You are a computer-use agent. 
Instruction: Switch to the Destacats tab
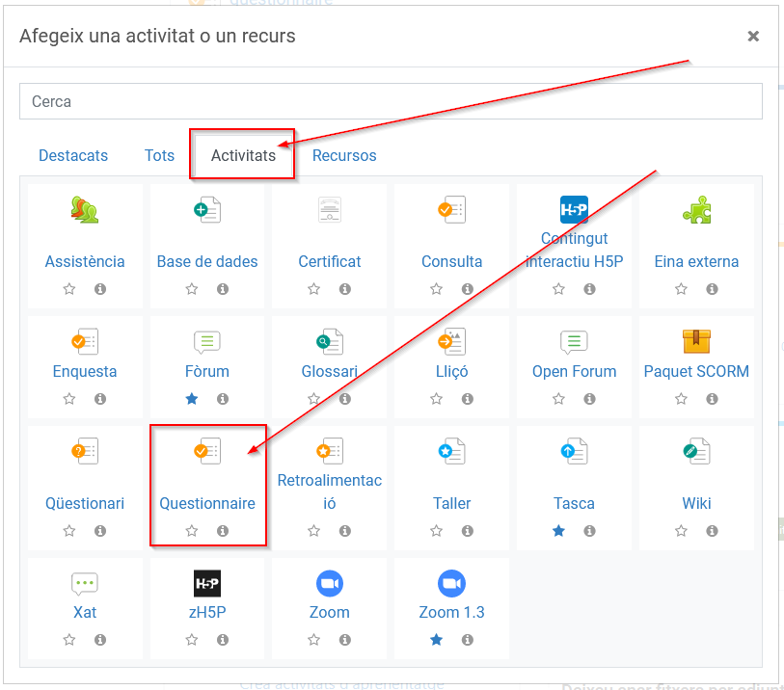[x=73, y=155]
